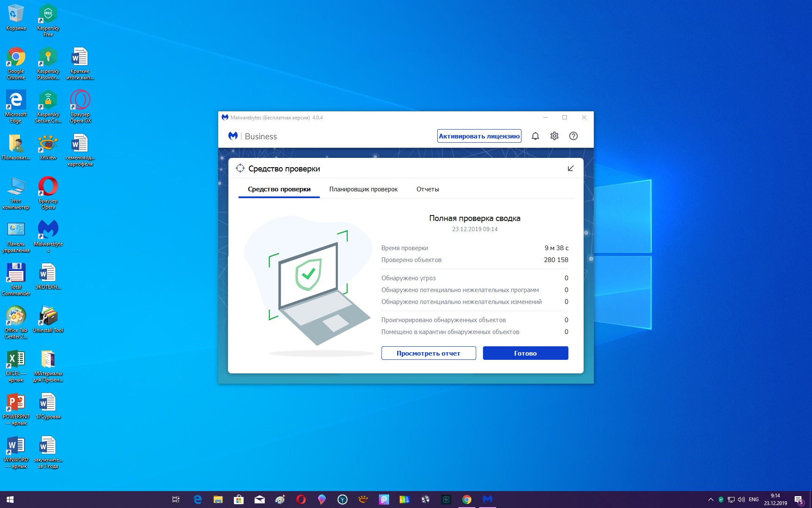The width and height of the screenshot is (812, 508).
Task: Select the Средство проверки tab
Action: coord(279,189)
